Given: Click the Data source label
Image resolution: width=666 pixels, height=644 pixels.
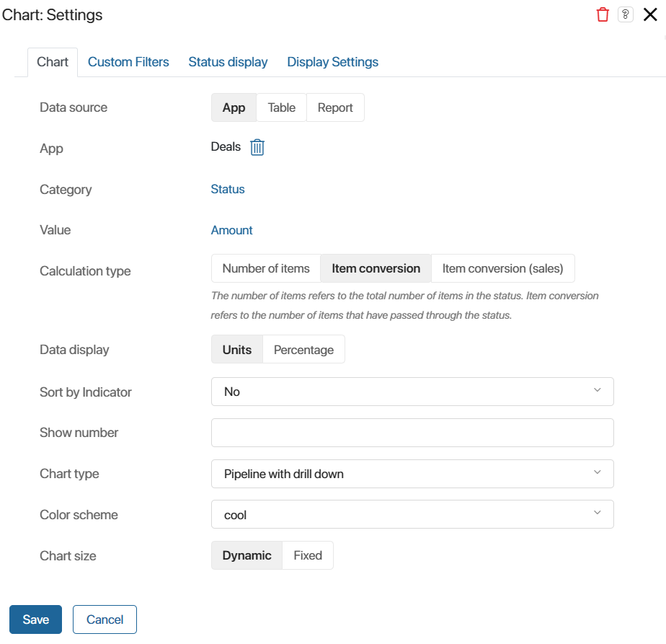Looking at the screenshot, I should click(x=74, y=107).
